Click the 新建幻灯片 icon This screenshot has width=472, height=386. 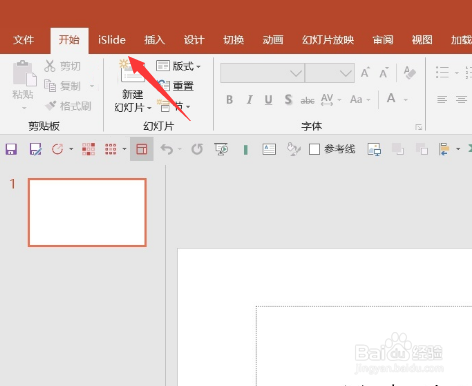tap(131, 71)
